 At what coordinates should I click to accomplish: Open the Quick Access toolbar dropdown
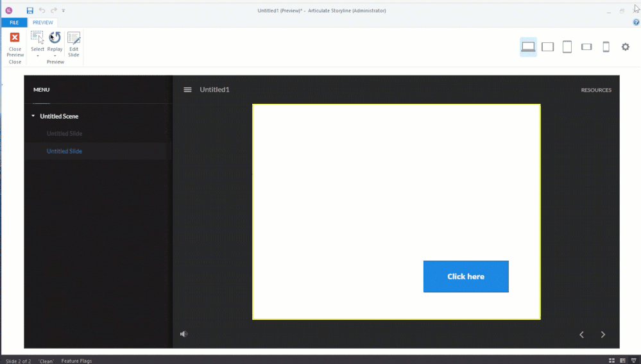tap(64, 10)
